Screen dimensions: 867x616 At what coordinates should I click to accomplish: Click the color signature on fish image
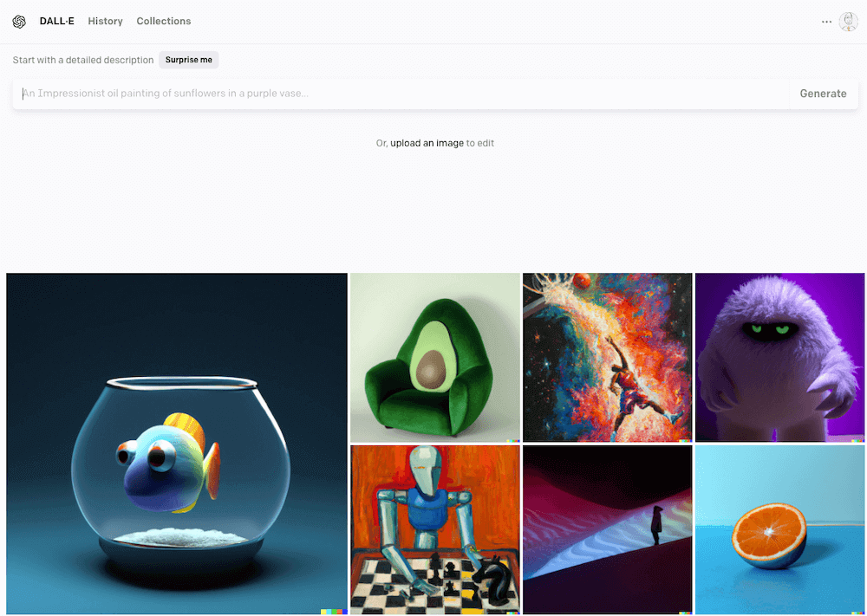tap(334, 612)
